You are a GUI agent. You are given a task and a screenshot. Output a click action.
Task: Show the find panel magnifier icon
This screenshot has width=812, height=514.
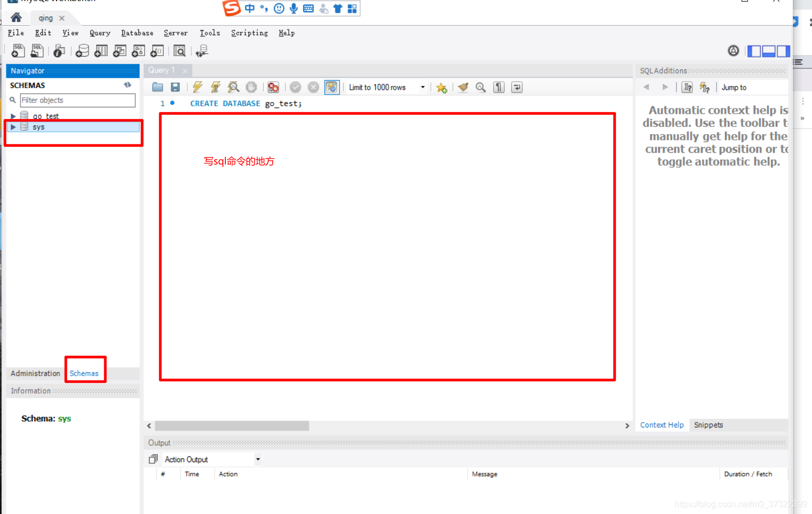click(x=480, y=87)
